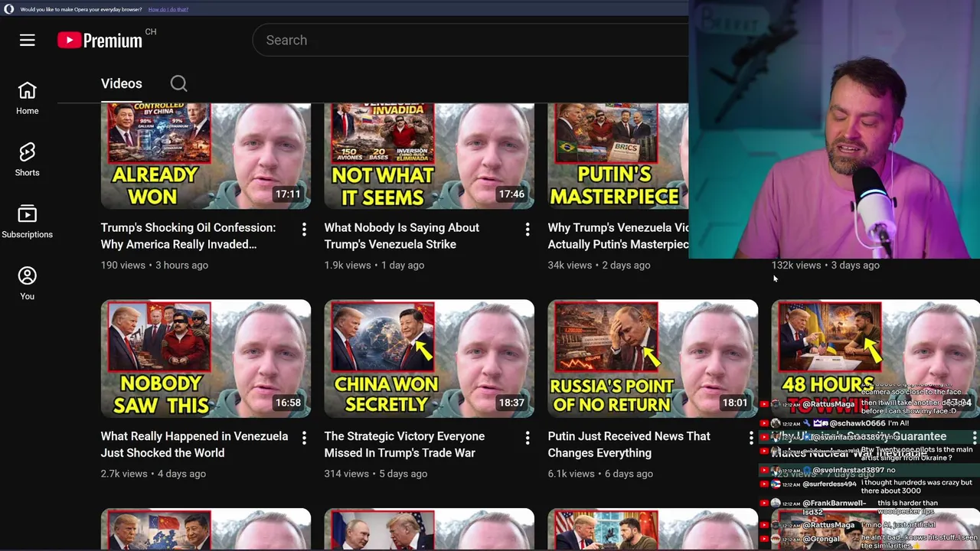The image size is (980, 551).
Task: Open options for What Really Happened in Venezuela
Action: pos(304,438)
